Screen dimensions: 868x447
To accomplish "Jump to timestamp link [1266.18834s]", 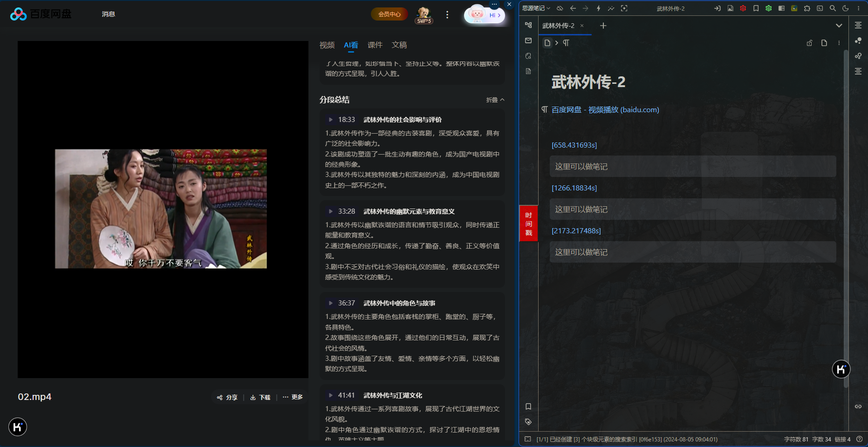I will pos(574,188).
